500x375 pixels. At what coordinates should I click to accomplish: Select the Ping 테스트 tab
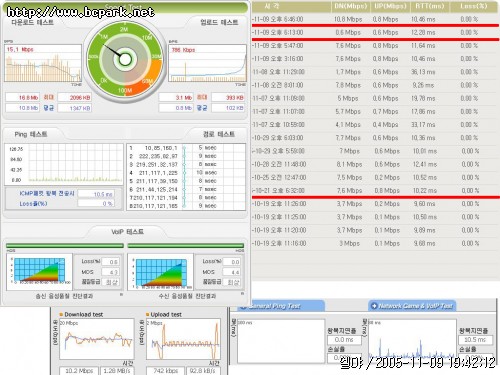31,134
